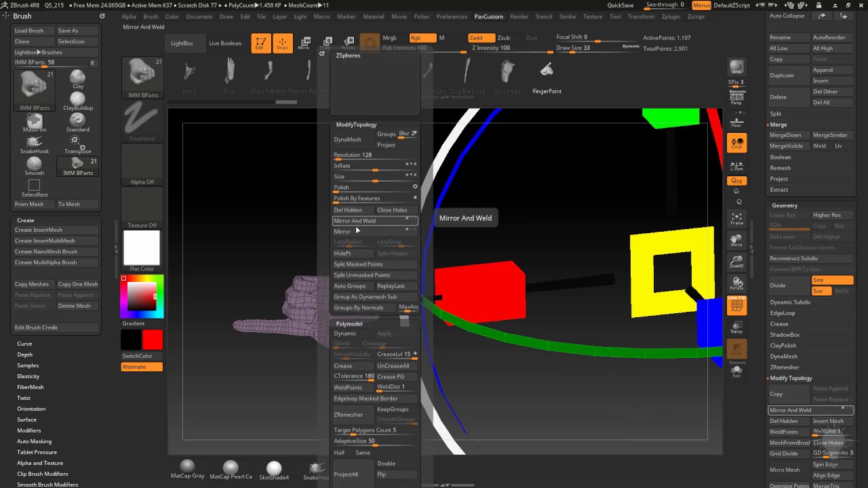Click the BPR render icon
Viewport: 868px width, 488px height.
(736, 67)
